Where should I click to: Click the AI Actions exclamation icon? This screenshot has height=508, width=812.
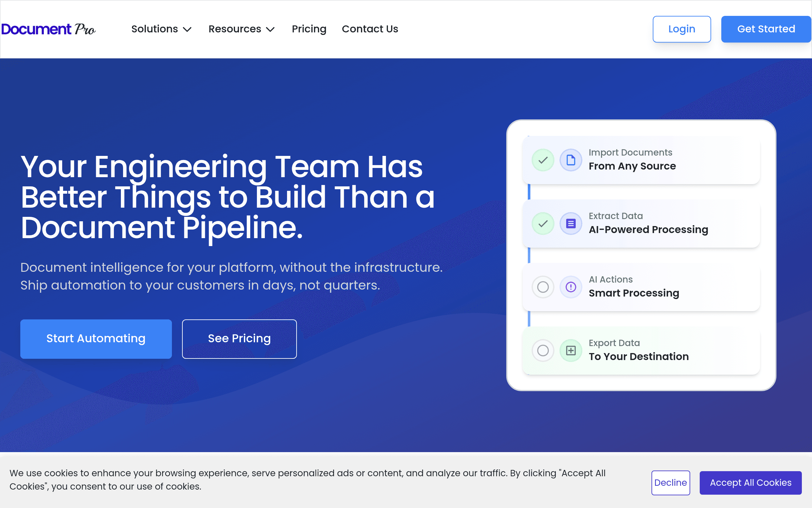pyautogui.click(x=571, y=287)
